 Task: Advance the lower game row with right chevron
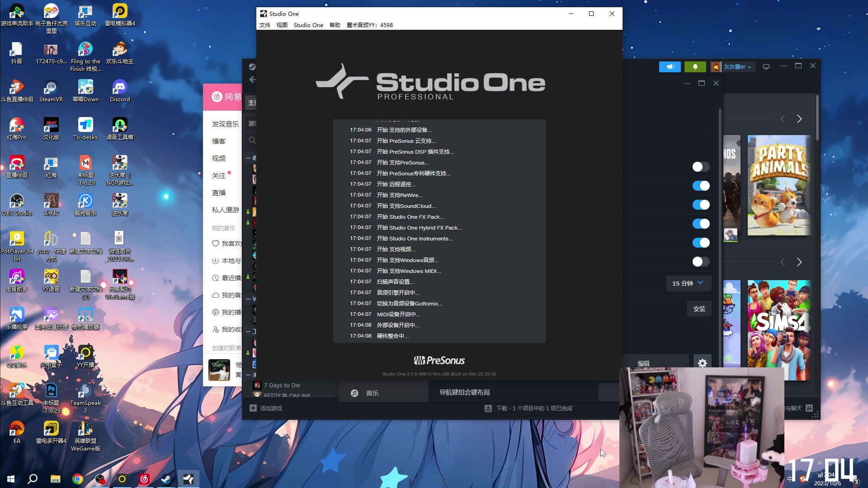click(799, 262)
